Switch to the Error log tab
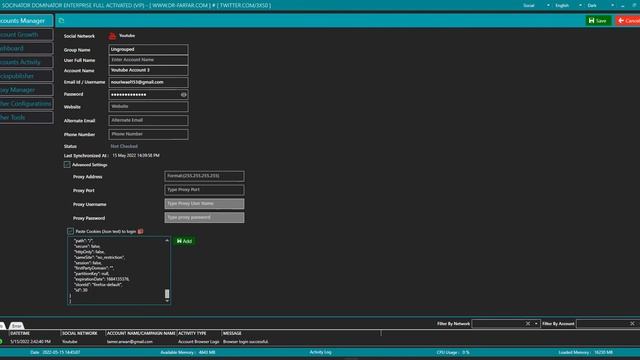 pyautogui.click(x=16, y=326)
